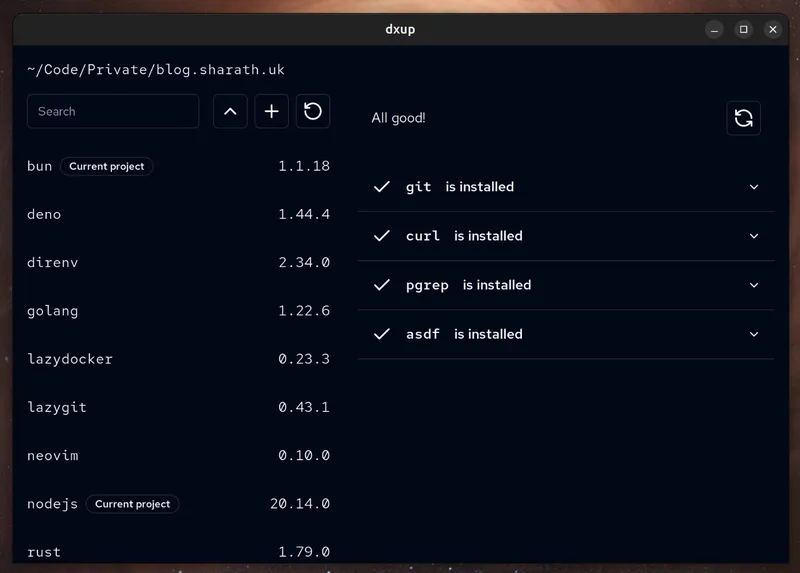The image size is (800, 573).
Task: Click version 1.1.18 of bun
Action: 304,166
